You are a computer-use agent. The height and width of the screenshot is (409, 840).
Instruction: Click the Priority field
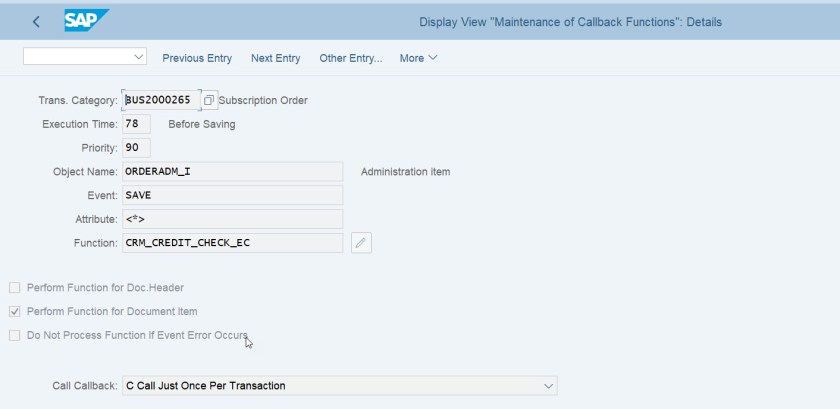click(135, 148)
